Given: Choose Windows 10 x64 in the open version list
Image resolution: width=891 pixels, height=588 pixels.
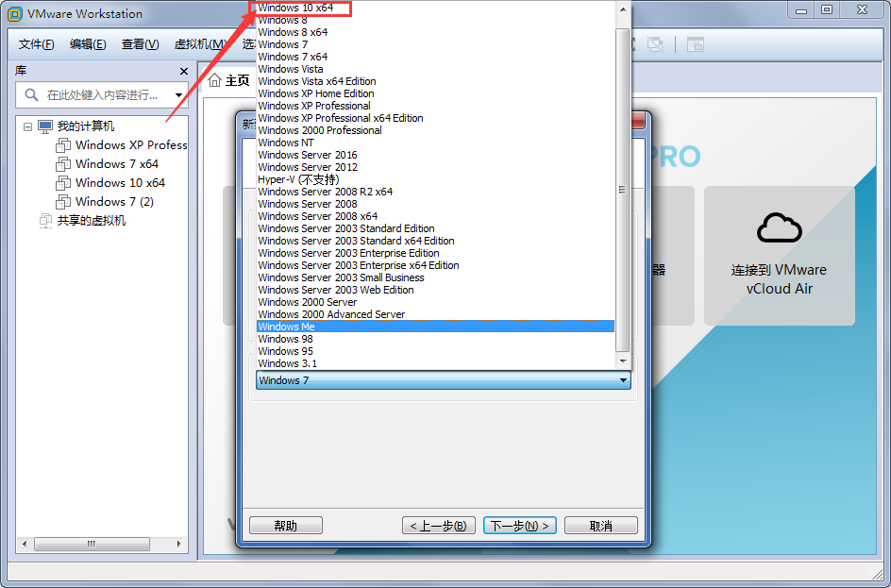Looking at the screenshot, I should 435,8.
